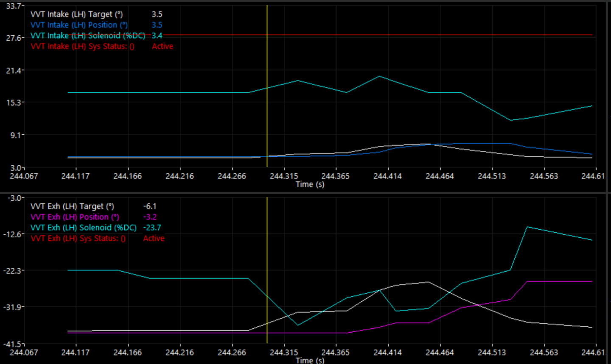Click the 33.7 label on the intake Y axis
This screenshot has width=611, height=364.
[x=14, y=6]
